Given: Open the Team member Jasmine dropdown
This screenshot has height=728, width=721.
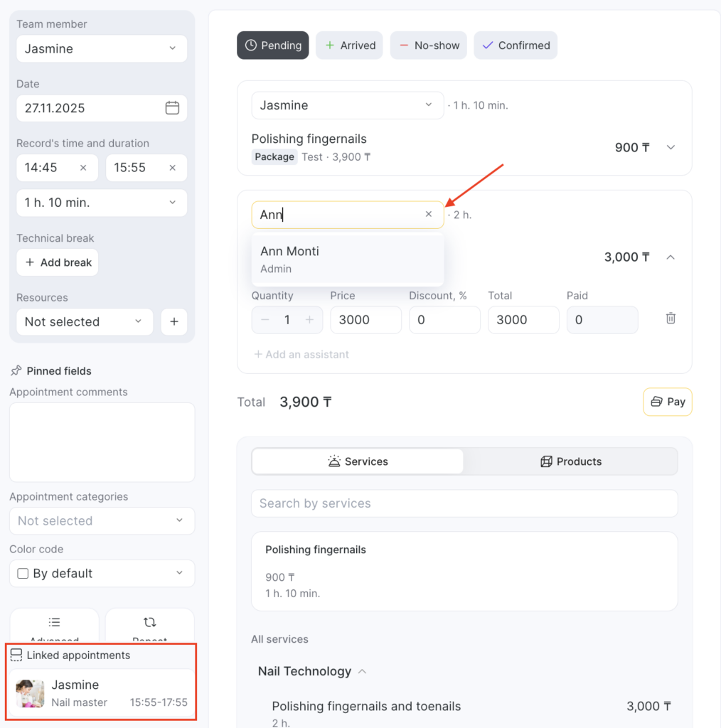Looking at the screenshot, I should pyautogui.click(x=102, y=49).
